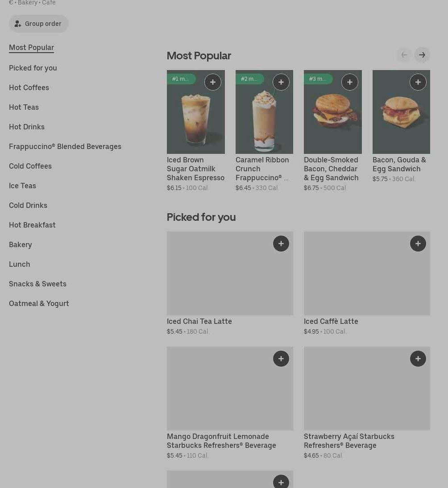Click the previous arrow in Most Popular

(404, 55)
